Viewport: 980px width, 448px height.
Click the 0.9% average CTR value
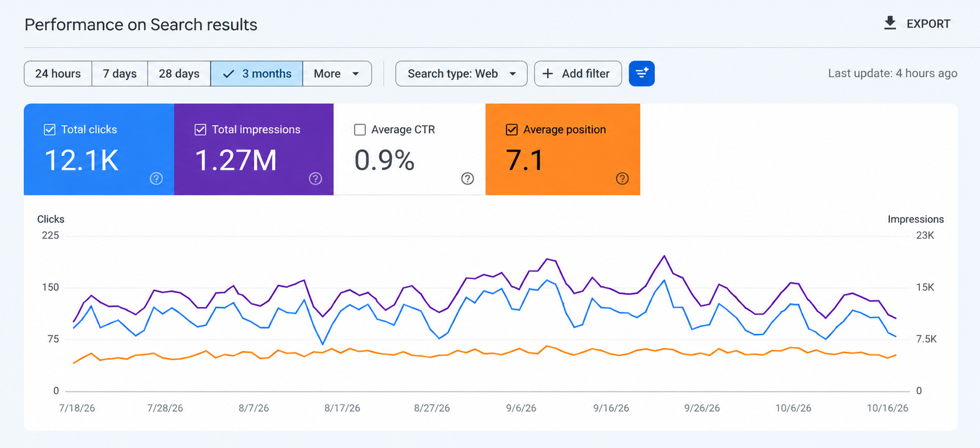[385, 161]
